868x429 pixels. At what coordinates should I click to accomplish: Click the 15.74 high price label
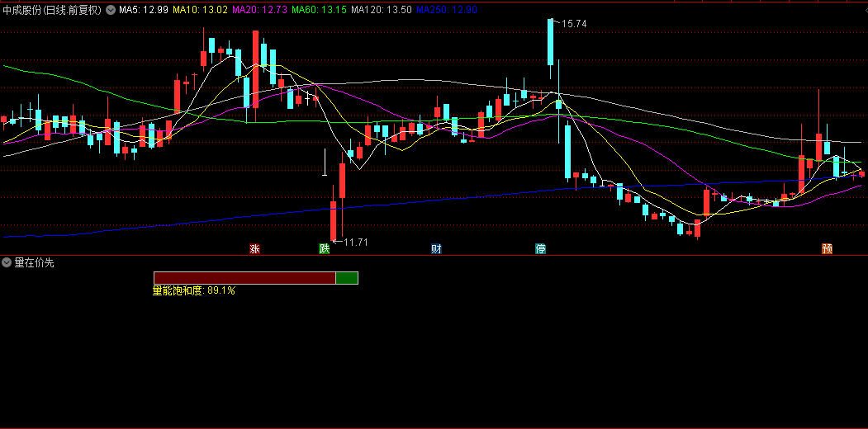click(574, 24)
